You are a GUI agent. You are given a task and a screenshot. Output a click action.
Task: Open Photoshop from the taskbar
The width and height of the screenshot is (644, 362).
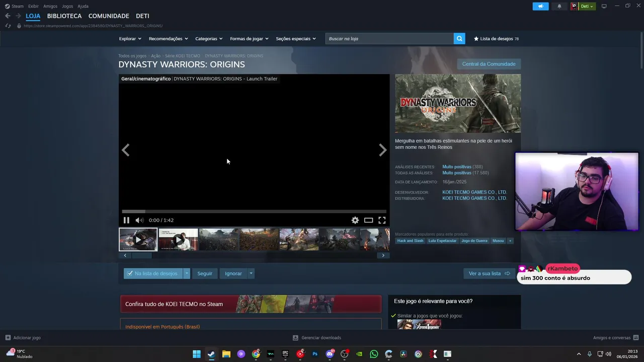point(315,354)
